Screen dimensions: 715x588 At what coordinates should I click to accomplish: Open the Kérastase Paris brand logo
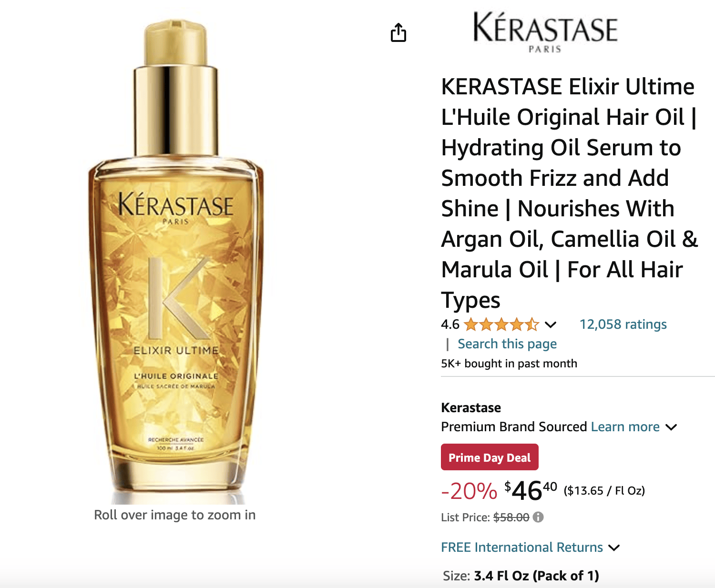[545, 32]
